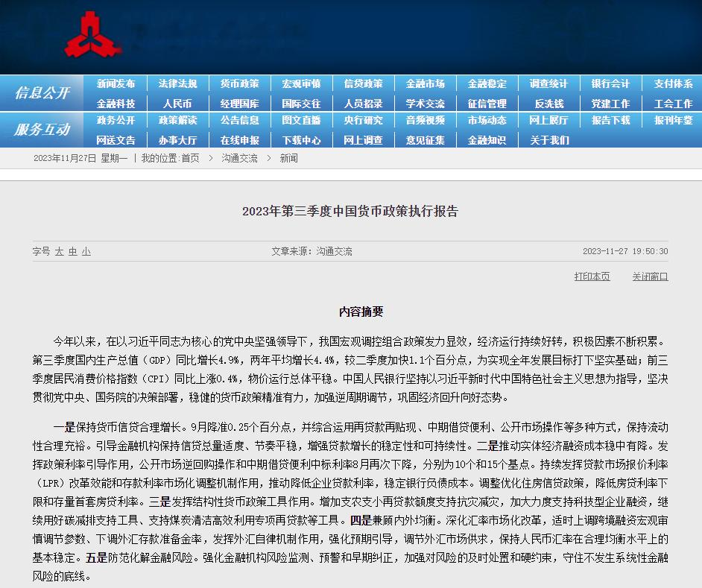This screenshot has height=588, width=702.
Task: Open 党建工作 navigation item
Action: (610, 104)
